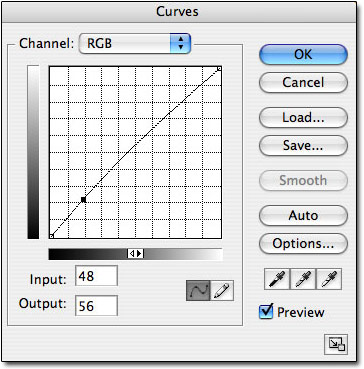364x369 pixels.
Task: Click the Input value field
Action: [96, 276]
